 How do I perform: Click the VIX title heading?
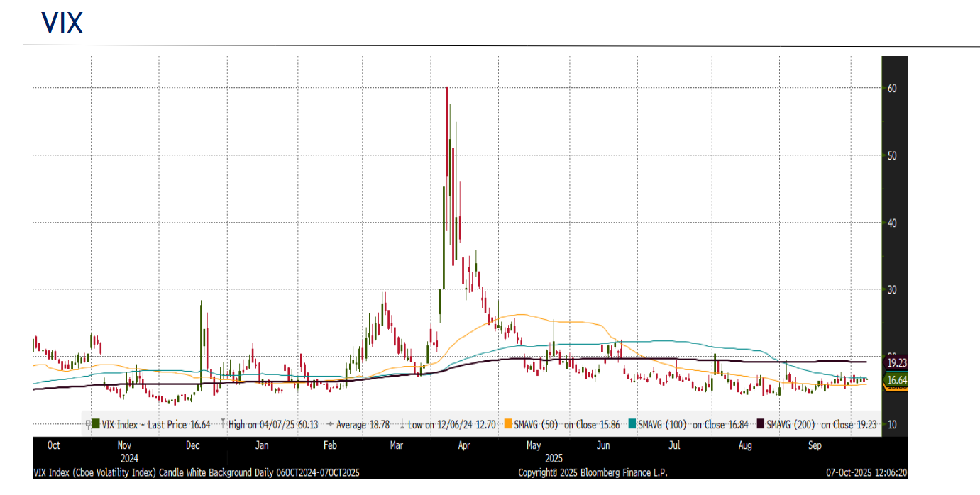[62, 23]
